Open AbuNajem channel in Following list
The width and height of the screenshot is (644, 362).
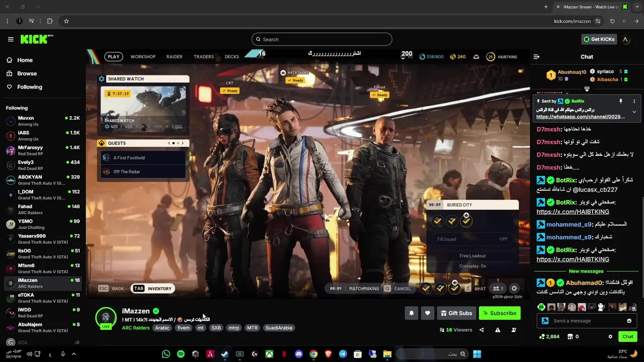43,327
